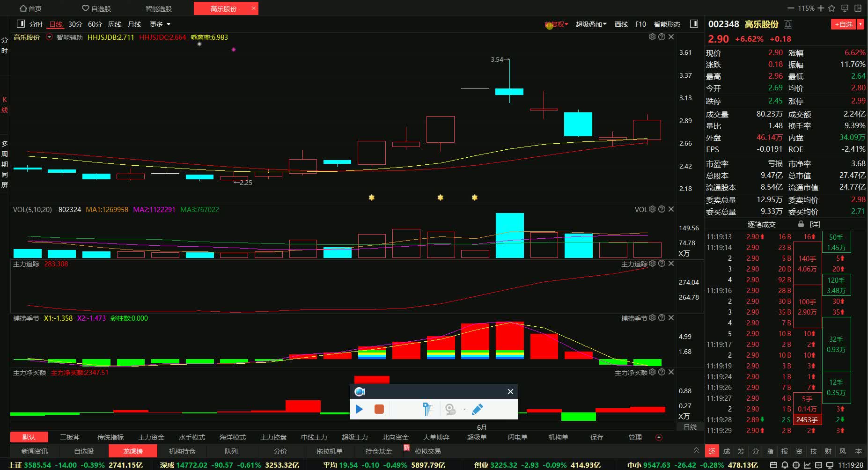Expand bottom panel with double-chevron up
This screenshot has width=868, height=470.
pos(696,450)
